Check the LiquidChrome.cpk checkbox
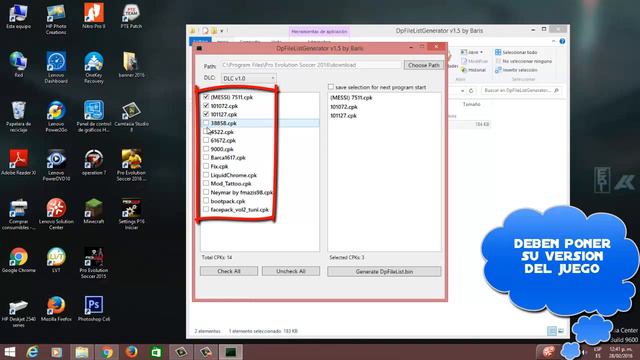 click(x=206, y=175)
